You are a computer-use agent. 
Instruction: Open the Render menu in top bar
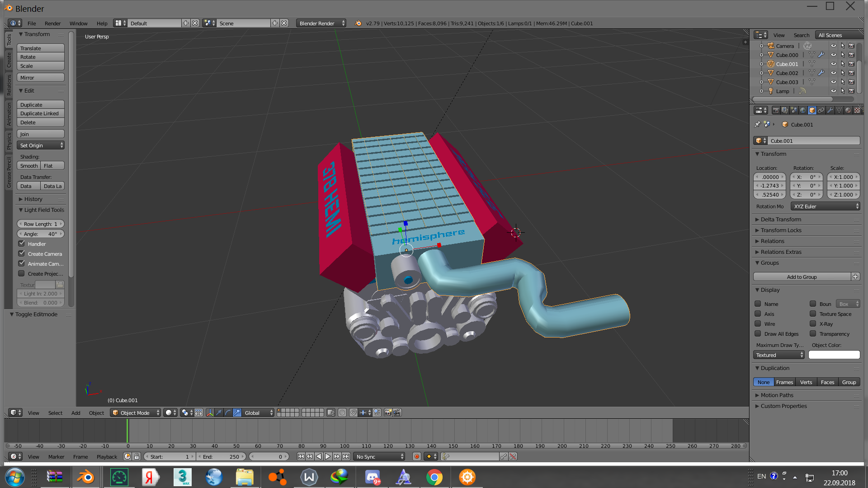tap(52, 23)
